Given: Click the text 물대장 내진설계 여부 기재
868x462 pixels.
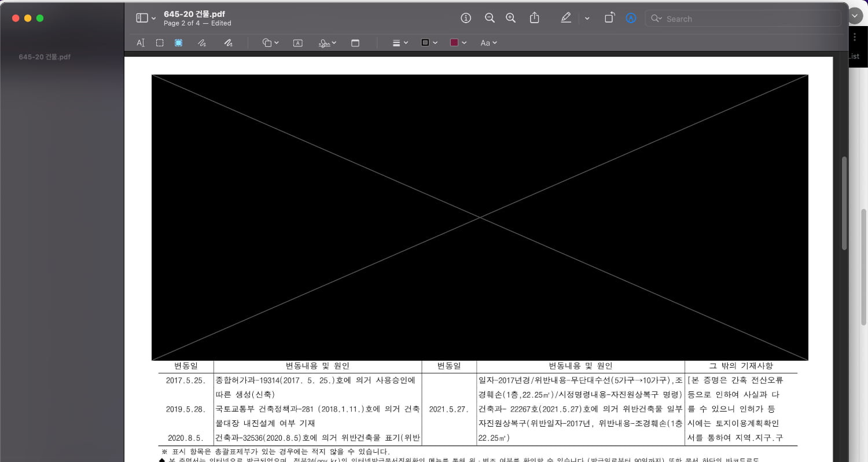Looking at the screenshot, I should [265, 423].
